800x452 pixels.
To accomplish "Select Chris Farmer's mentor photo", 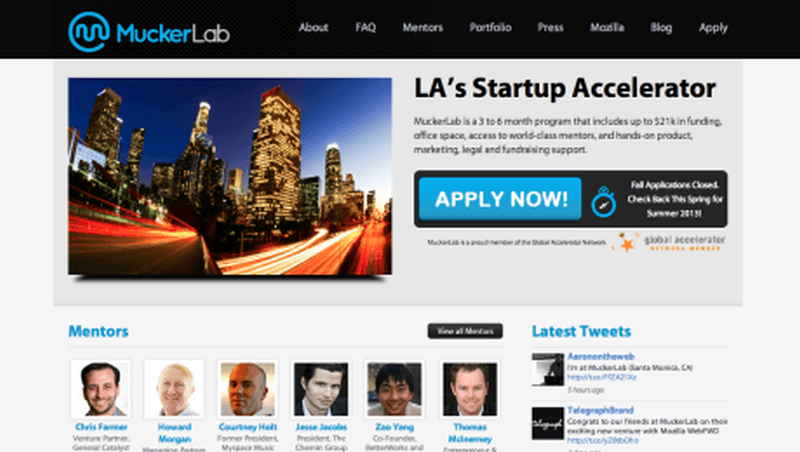I will pyautogui.click(x=101, y=389).
